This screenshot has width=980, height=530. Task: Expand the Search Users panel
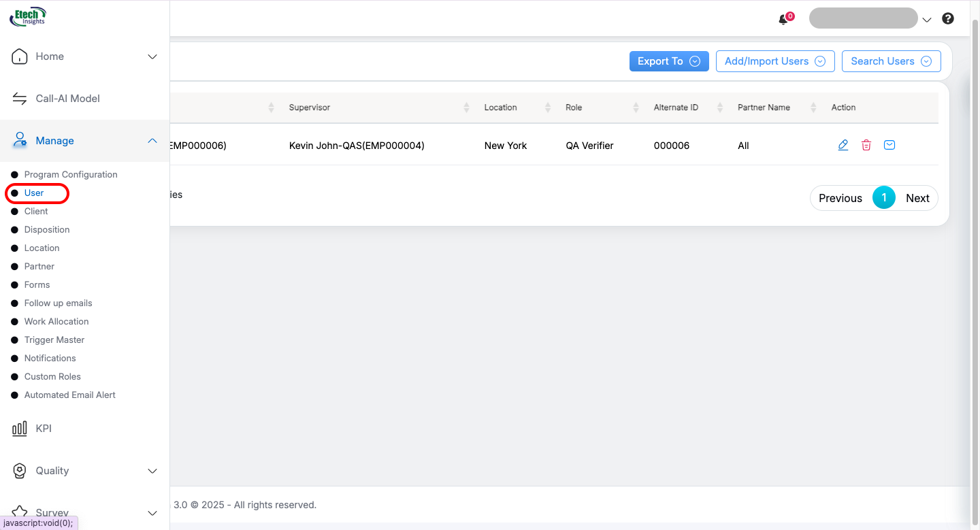891,61
